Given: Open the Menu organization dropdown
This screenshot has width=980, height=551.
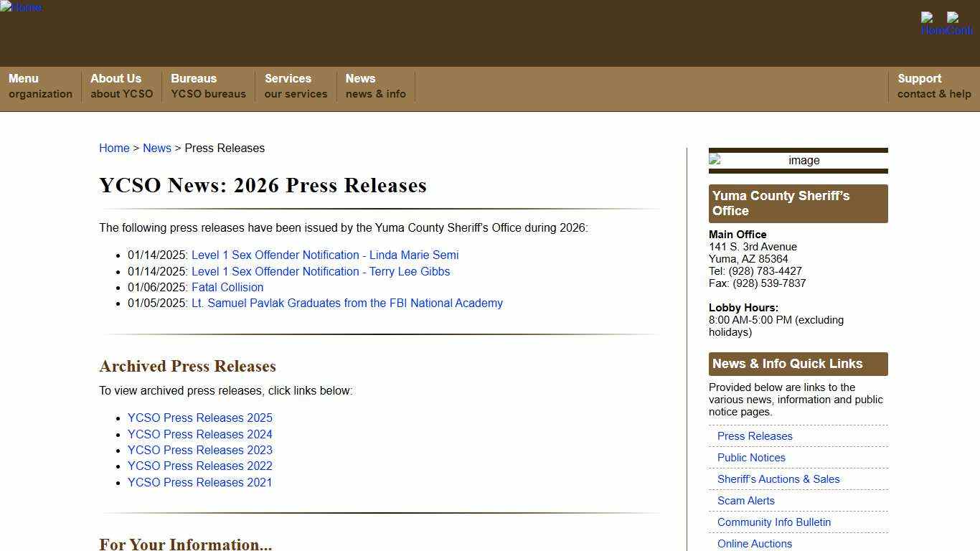Looking at the screenshot, I should (x=40, y=86).
